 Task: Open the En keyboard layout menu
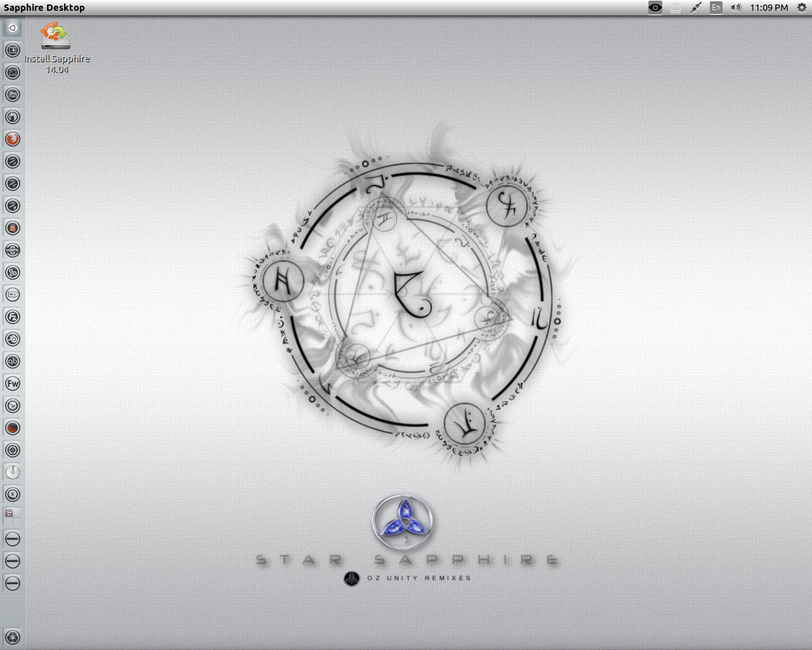pyautogui.click(x=716, y=8)
